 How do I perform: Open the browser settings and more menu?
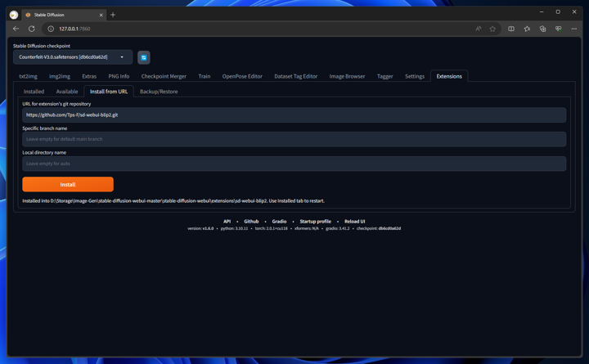(x=574, y=29)
